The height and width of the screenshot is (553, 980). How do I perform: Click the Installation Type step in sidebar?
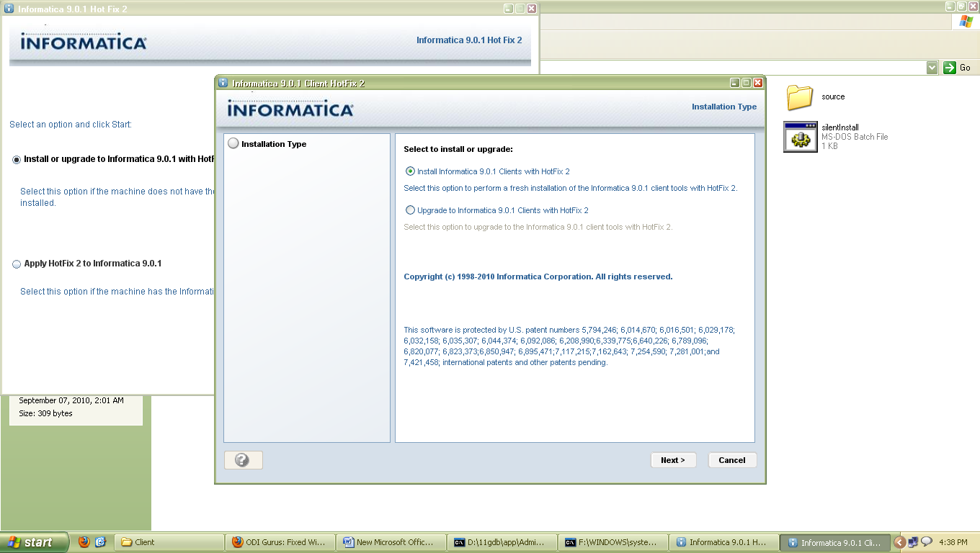point(267,144)
